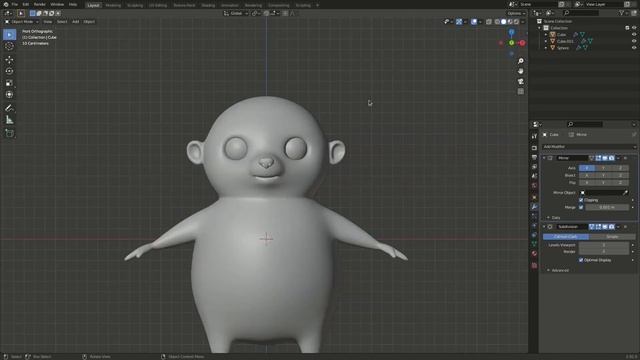Open the Edit menu
Viewport: 640px width, 360px height.
tap(26, 4)
